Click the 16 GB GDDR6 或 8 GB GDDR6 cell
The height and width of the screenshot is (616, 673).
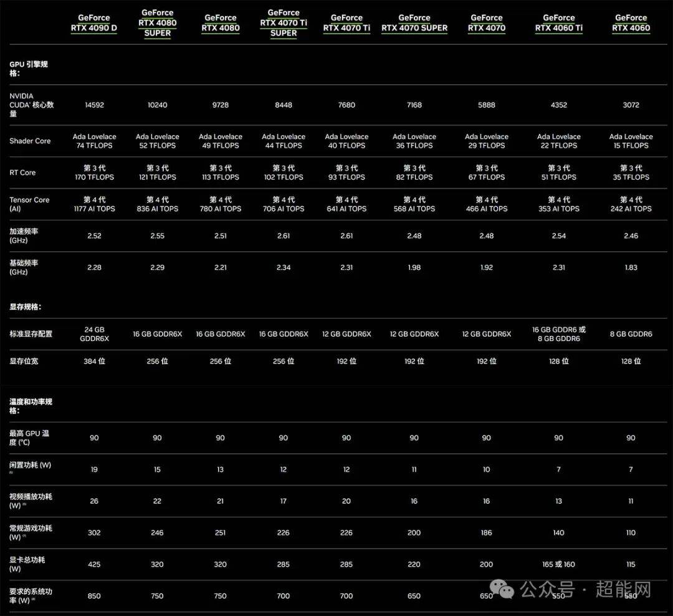(x=559, y=334)
